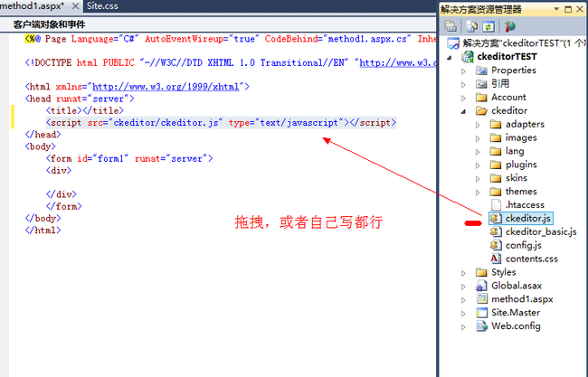Screen dimensions: 588x377
Task: Click the contents.css stylesheet icon
Action: 496,259
